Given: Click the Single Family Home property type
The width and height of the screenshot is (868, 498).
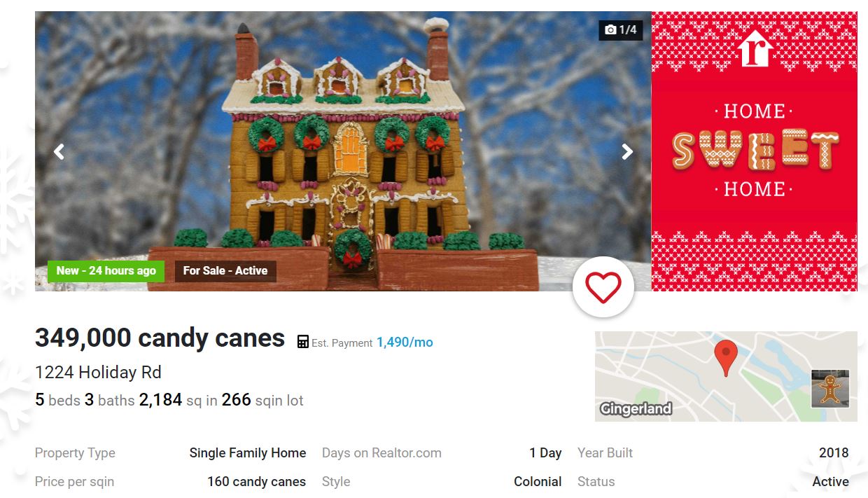Looking at the screenshot, I should coord(248,453).
